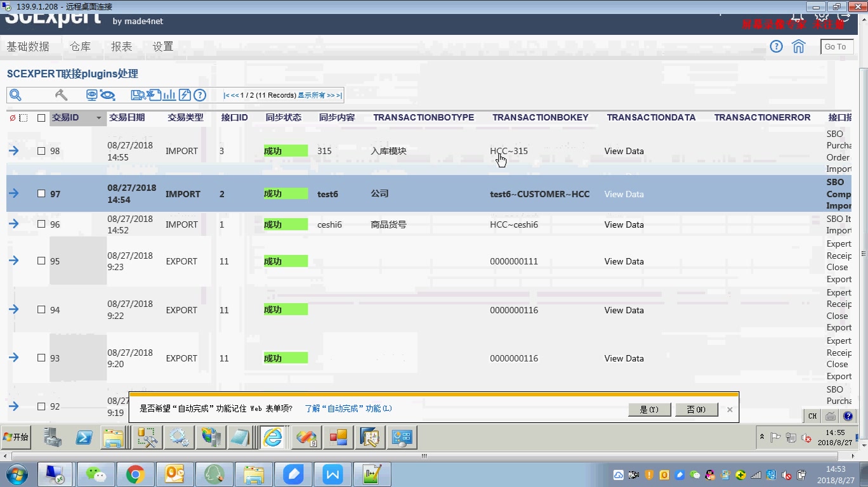Check the checkbox for transaction 98
Image resolution: width=868 pixels, height=487 pixels.
coord(41,150)
